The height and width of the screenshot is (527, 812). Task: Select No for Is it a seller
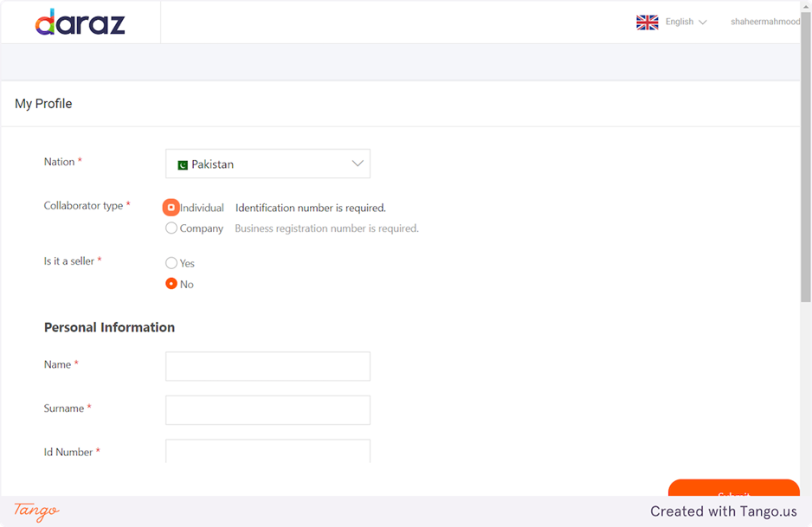pos(171,284)
